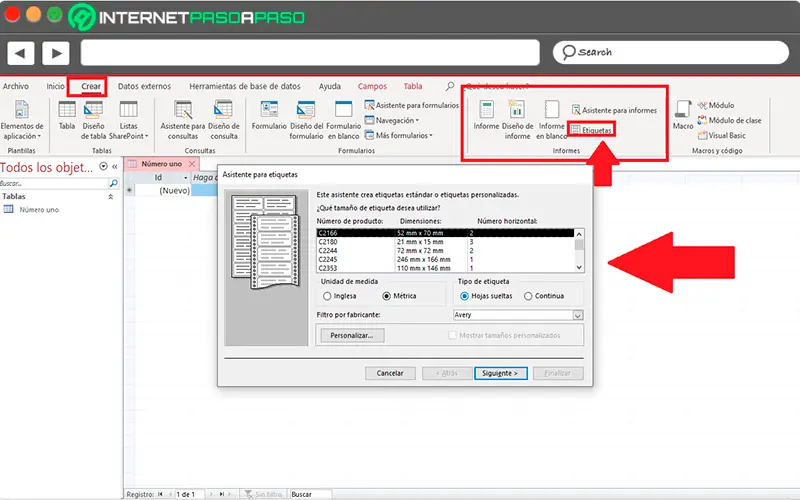Select product C2180 in label list
800x500 pixels.
coord(445,242)
